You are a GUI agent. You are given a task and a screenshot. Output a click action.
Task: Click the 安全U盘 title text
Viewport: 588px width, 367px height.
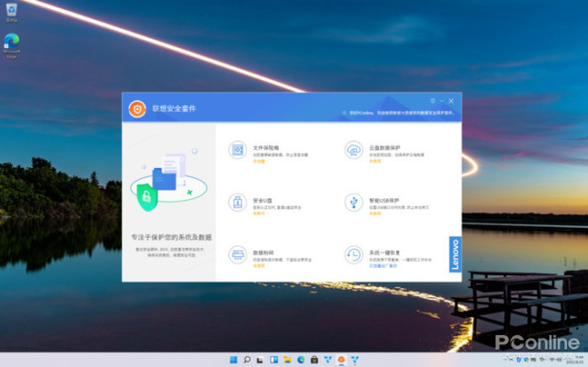pyautogui.click(x=262, y=200)
